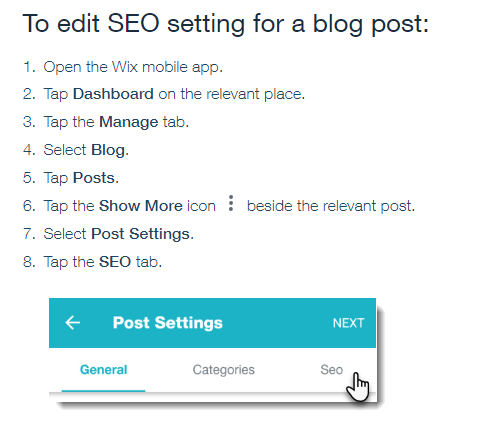499x422 pixels.
Task: Click the bold word Posts in step 5
Action: [94, 178]
